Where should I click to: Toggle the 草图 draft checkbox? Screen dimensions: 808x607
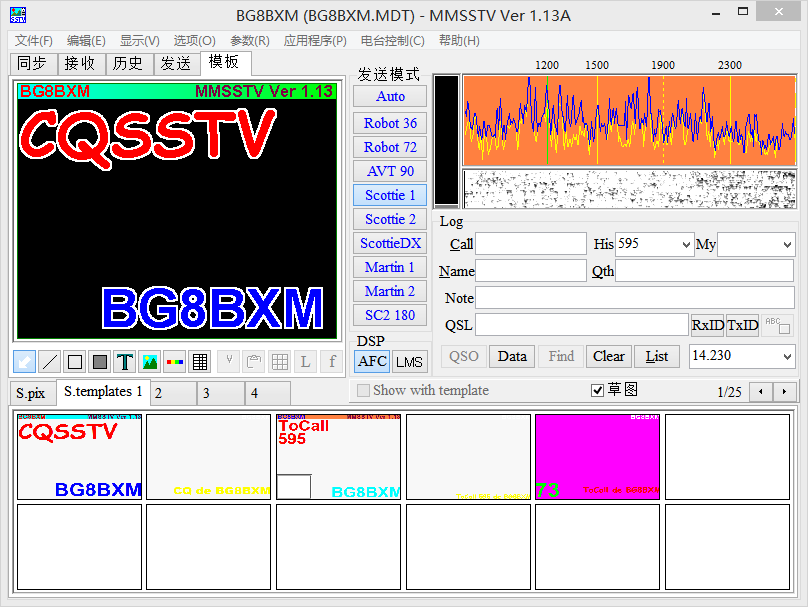597,391
